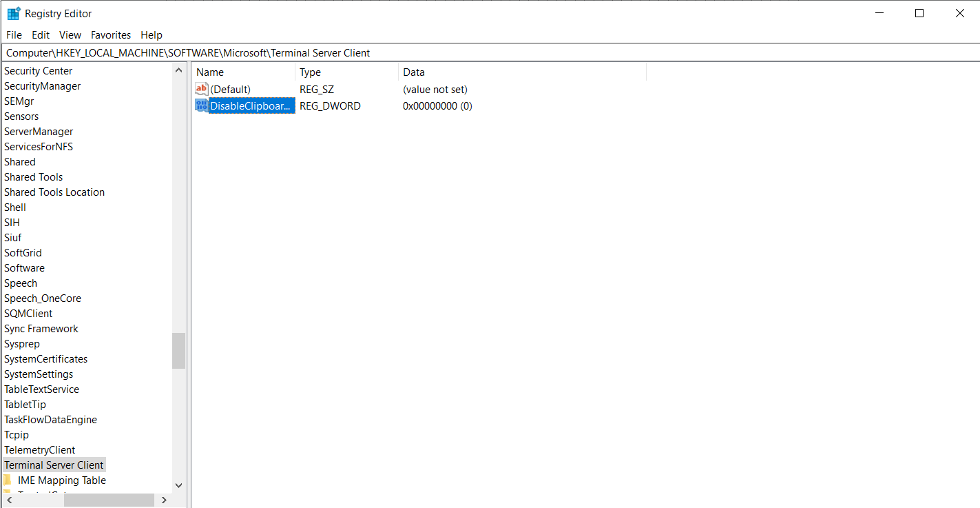Select the Security Center key
This screenshot has height=508, width=980.
click(38, 71)
